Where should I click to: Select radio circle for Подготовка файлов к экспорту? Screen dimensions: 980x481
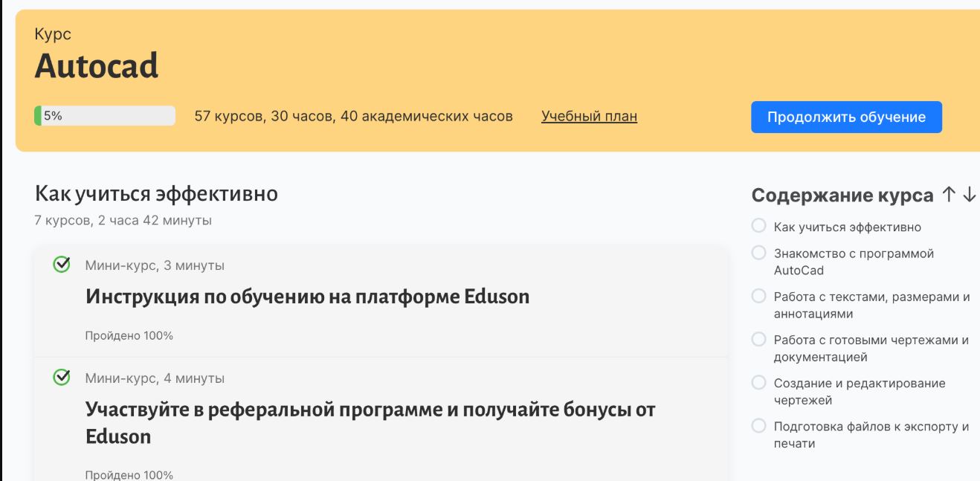click(x=759, y=426)
